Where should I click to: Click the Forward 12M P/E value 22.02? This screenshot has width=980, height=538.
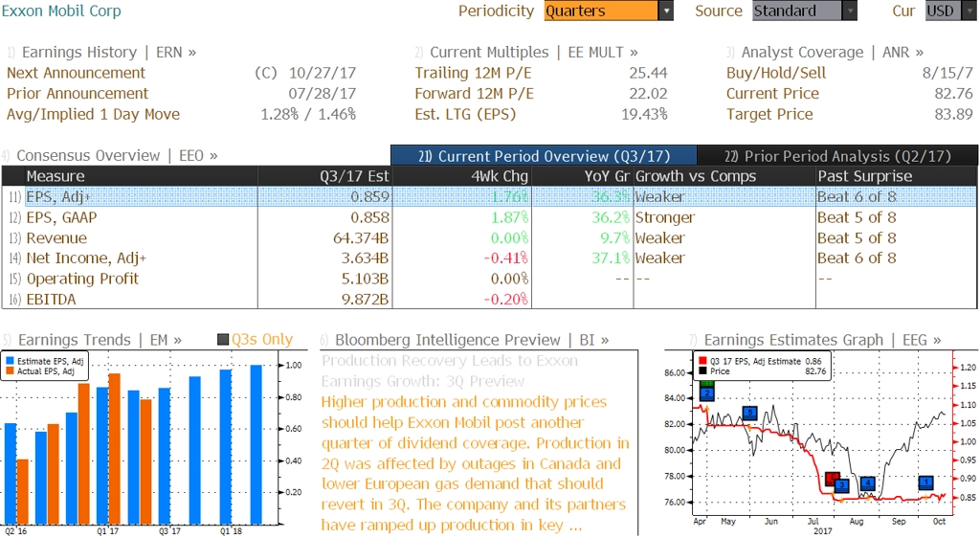click(648, 93)
